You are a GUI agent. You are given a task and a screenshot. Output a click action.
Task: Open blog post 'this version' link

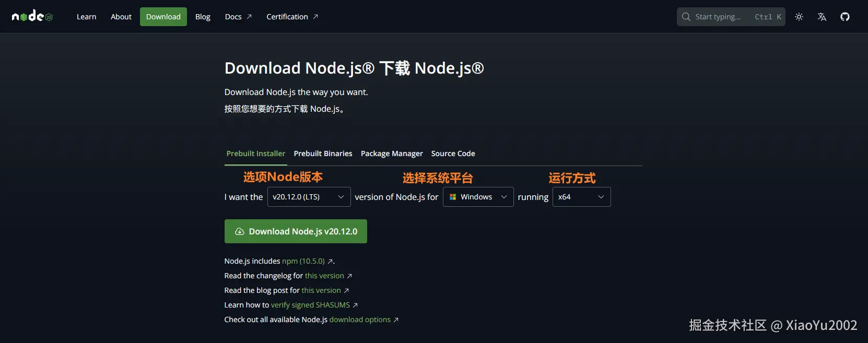point(321,290)
